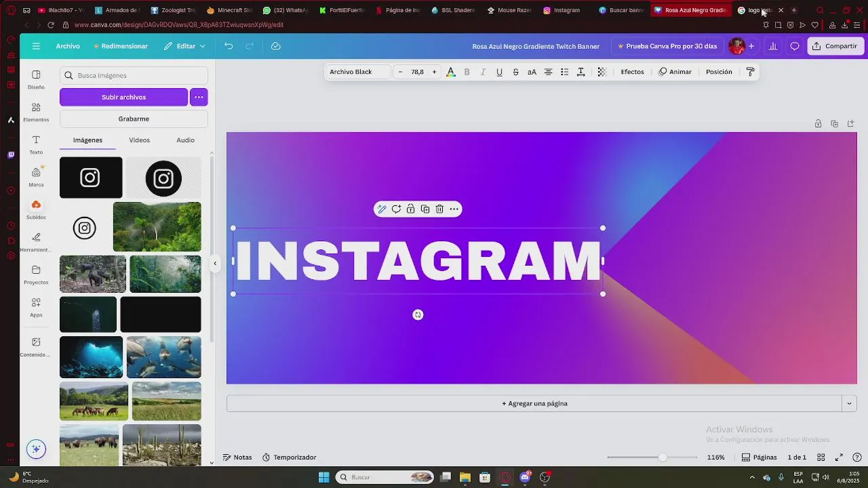Open text color picker
868x488 pixels.
click(x=450, y=72)
